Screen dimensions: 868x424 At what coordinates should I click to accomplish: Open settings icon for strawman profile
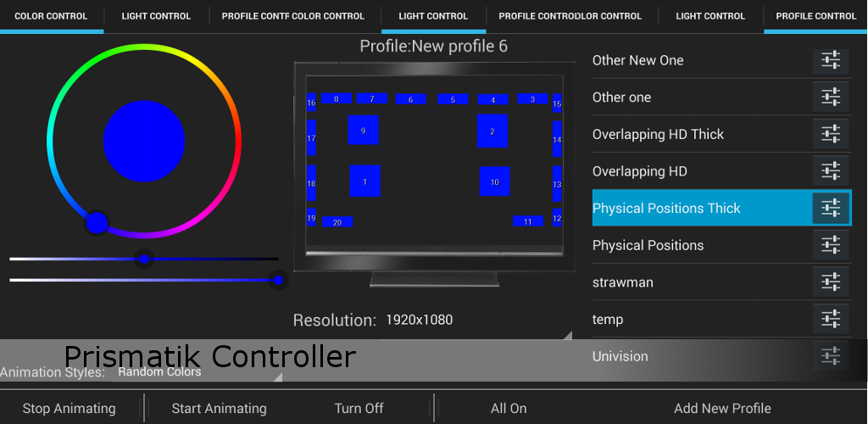tap(831, 282)
